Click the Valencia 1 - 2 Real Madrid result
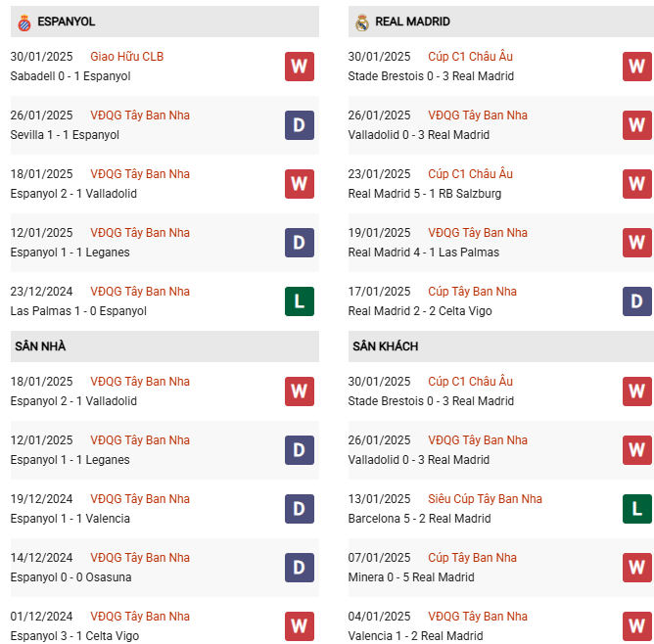Viewport: 654px width, 644px height. tap(415, 635)
